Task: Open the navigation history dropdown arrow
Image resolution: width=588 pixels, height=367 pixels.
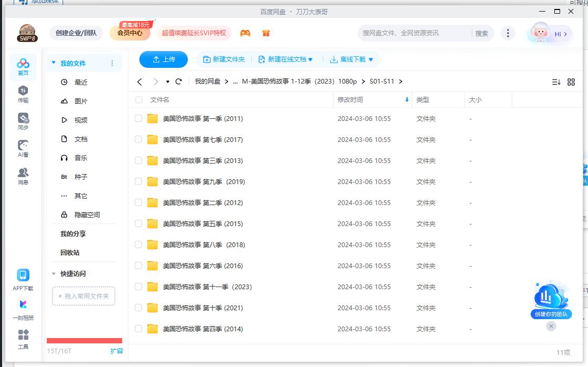Action: click(x=168, y=81)
